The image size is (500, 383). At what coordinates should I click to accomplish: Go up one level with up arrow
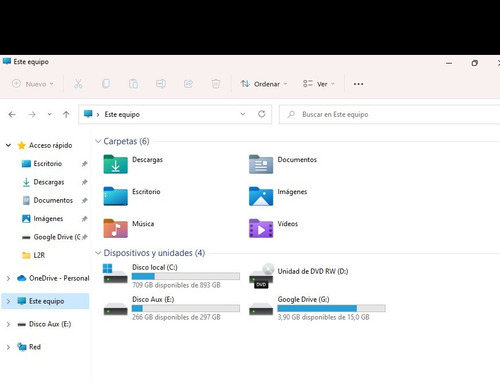tap(66, 115)
